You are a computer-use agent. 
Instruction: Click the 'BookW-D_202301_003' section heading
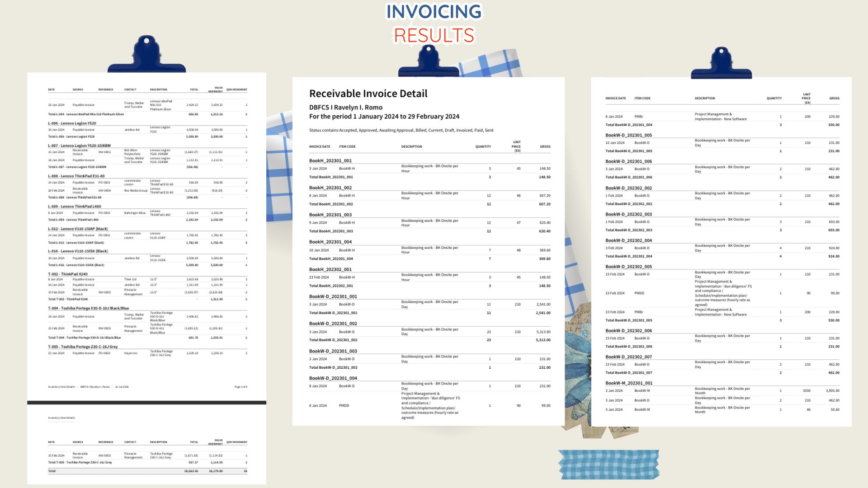tap(333, 352)
